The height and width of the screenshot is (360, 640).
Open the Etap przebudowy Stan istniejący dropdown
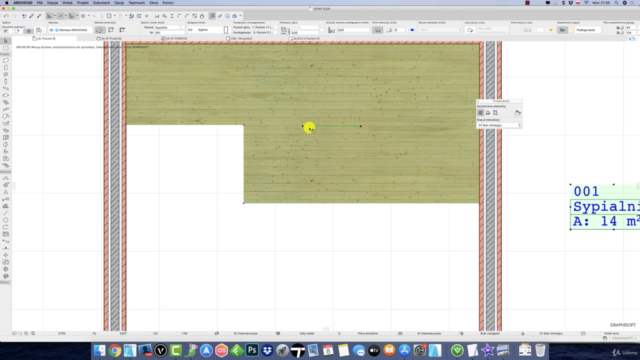tap(499, 125)
